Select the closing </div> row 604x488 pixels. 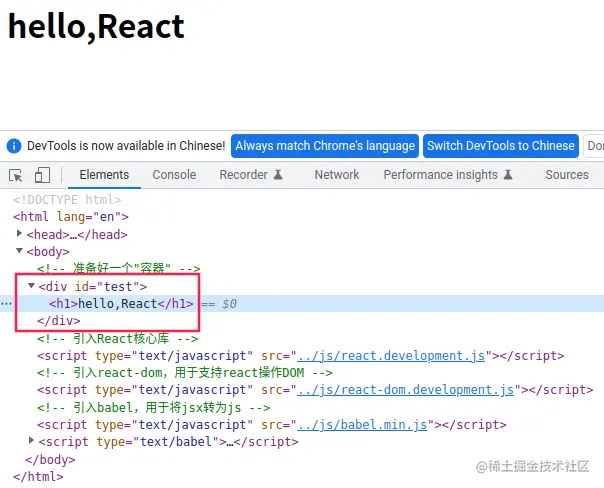(59, 320)
